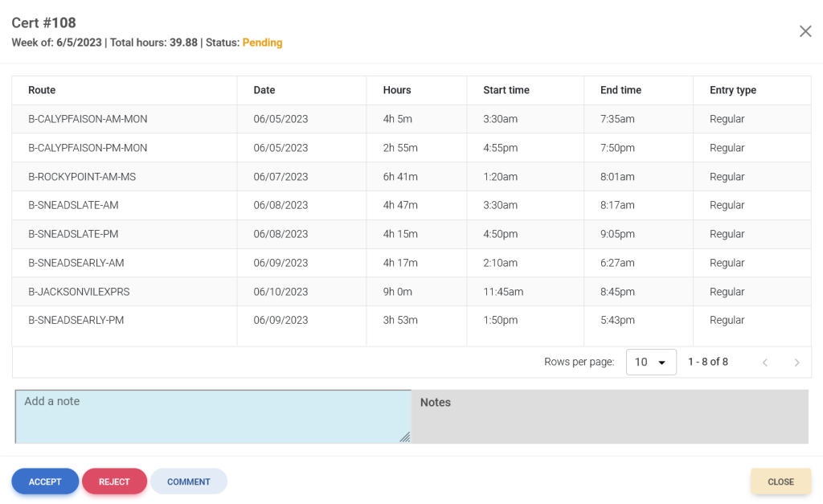823x504 pixels.
Task: Select the B-ROCKYPOINT-AM-MS route row
Action: click(x=82, y=177)
